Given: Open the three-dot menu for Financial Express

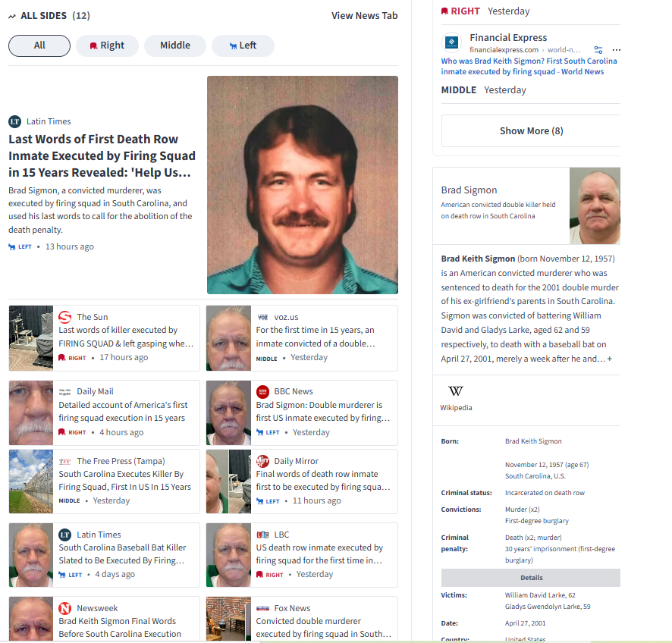Looking at the screenshot, I should point(617,50).
